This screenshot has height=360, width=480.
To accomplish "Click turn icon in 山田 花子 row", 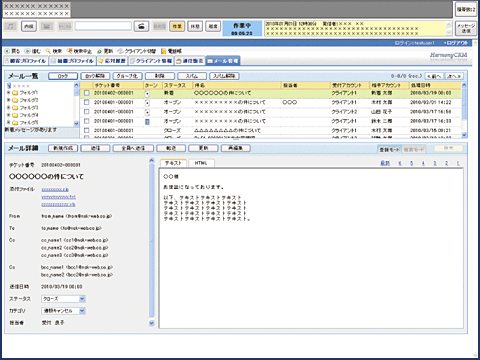I will point(147,112).
